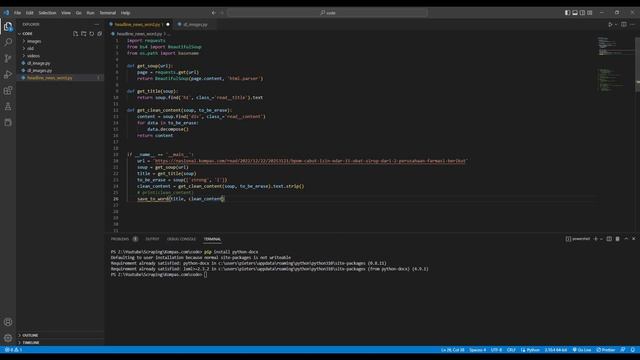
Task: Open the Explorer view in activity bar
Action: 8,27
